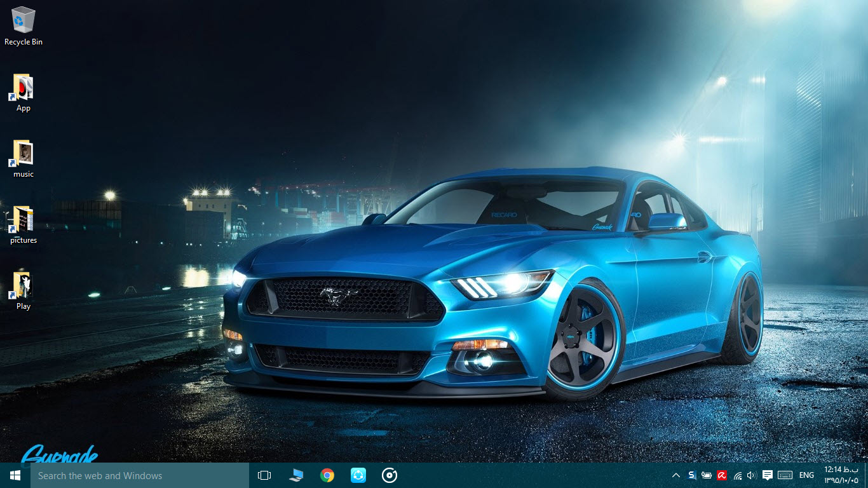
Task: Open the Start menu
Action: (13, 475)
